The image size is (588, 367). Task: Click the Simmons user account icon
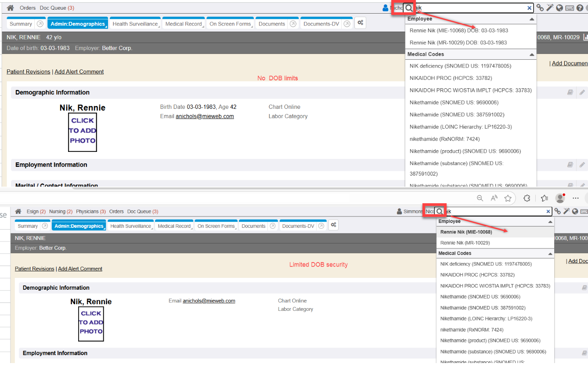pos(400,212)
